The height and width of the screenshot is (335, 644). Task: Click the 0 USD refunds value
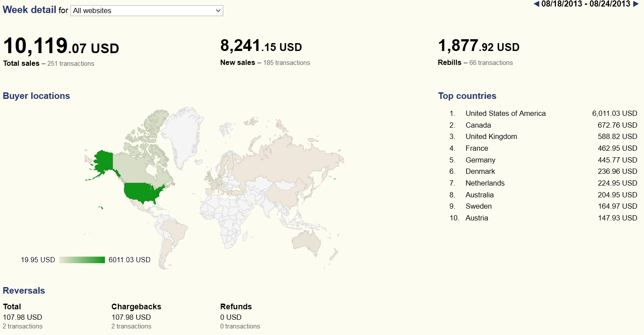click(x=231, y=317)
